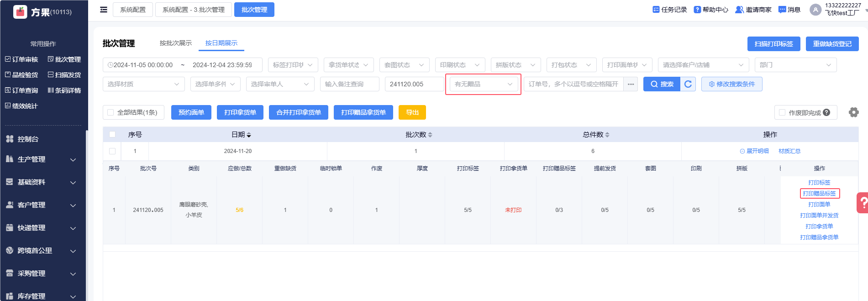Click the ellipsis icon next to order number field
The width and height of the screenshot is (868, 301).
tap(631, 84)
